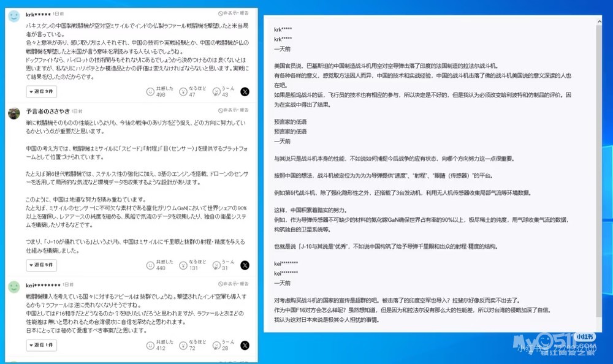Expand the 返信 5件 replies
613x364 pixels.
pos(41,265)
